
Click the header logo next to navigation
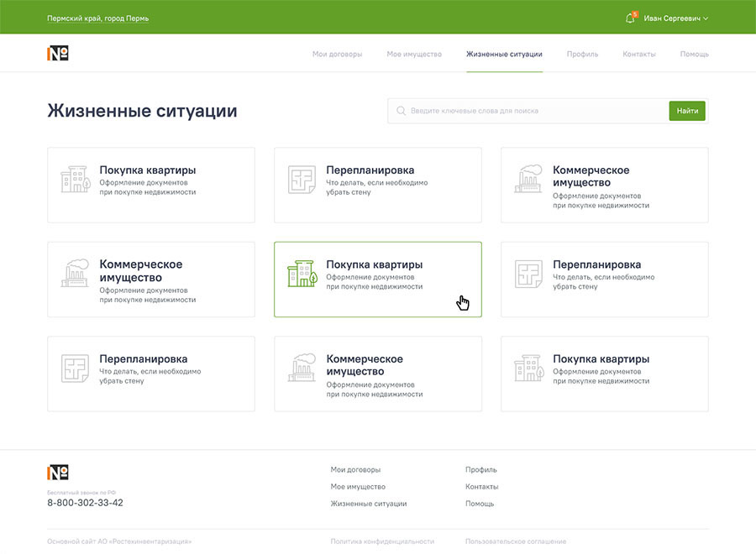[x=58, y=54]
